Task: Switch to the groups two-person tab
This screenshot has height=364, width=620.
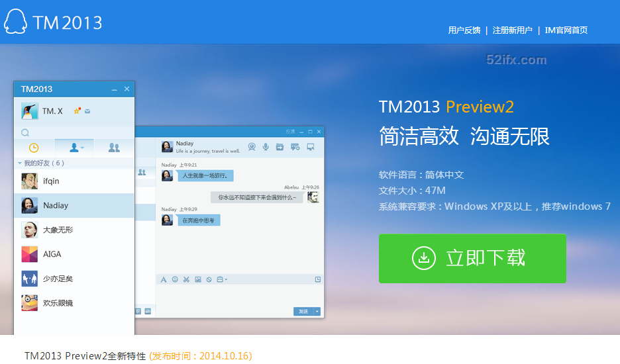Action: [114, 148]
